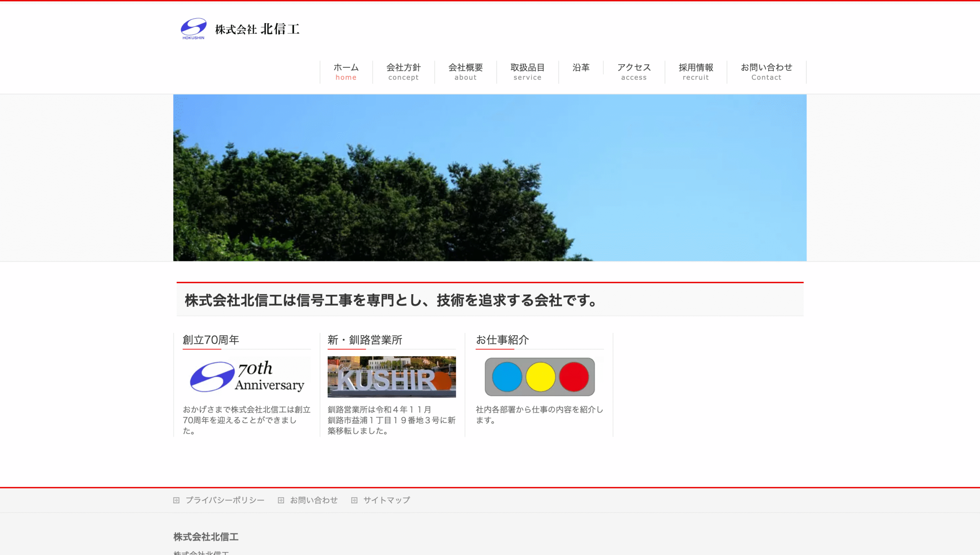Click the blue circle on the traffic signal graphic

click(508, 377)
